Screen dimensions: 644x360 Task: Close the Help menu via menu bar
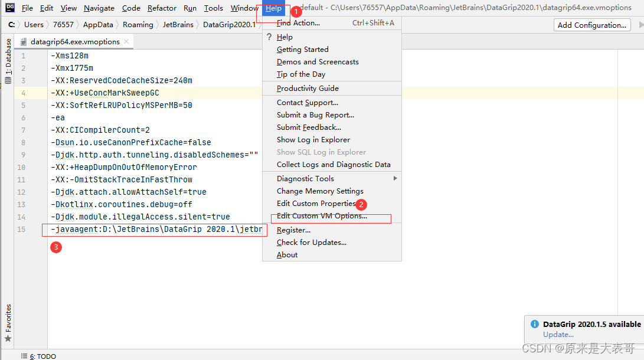273,8
